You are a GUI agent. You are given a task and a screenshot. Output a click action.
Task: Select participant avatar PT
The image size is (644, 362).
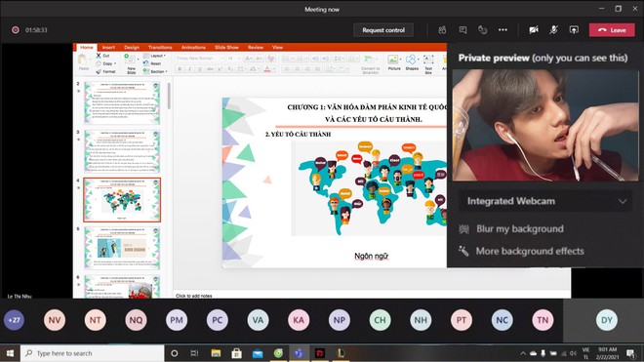[x=462, y=320]
